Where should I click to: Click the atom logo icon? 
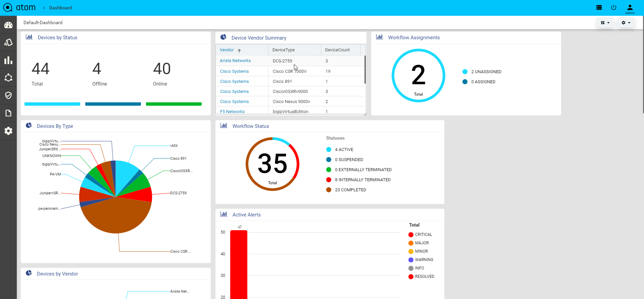point(7,7)
